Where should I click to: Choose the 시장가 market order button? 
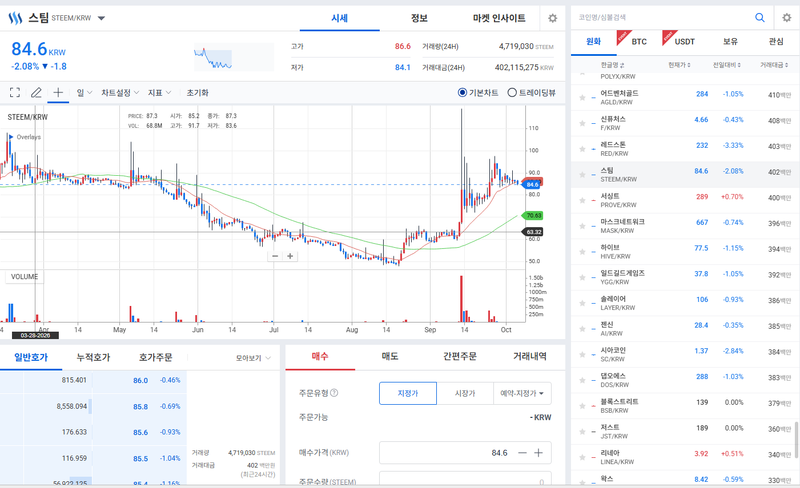[465, 393]
